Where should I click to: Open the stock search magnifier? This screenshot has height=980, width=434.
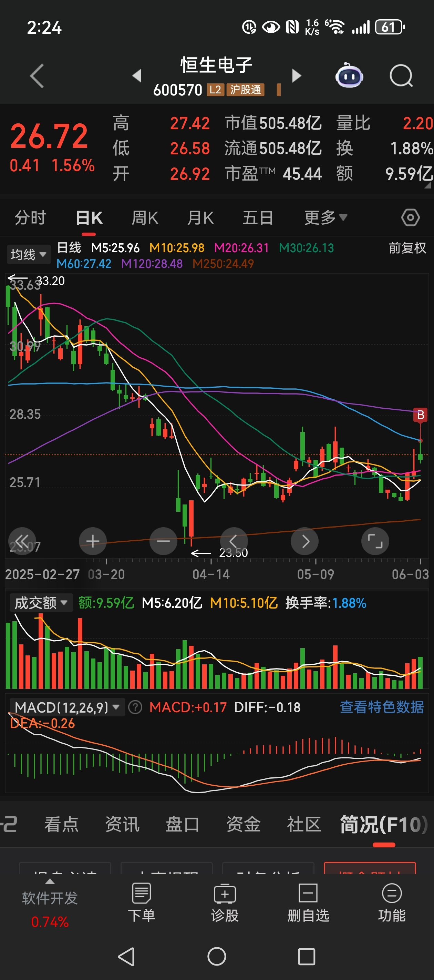click(401, 76)
